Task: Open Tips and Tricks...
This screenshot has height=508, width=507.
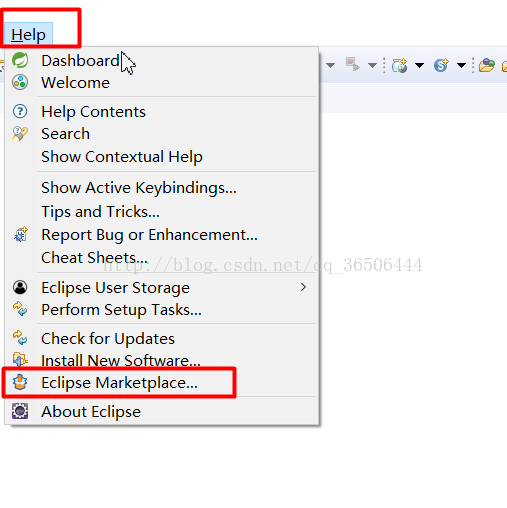Action: click(x=100, y=212)
